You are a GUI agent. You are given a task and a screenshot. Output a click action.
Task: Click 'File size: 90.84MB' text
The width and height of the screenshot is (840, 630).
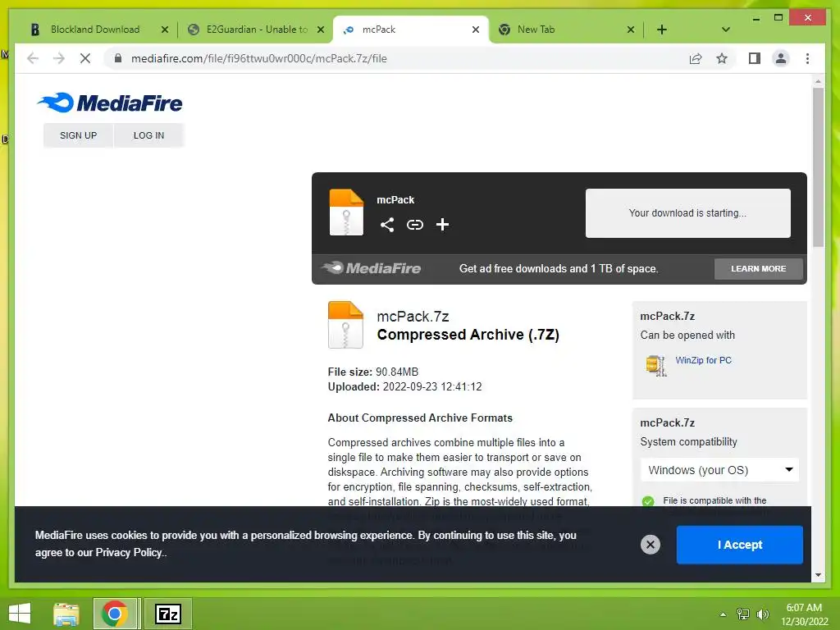tap(373, 372)
